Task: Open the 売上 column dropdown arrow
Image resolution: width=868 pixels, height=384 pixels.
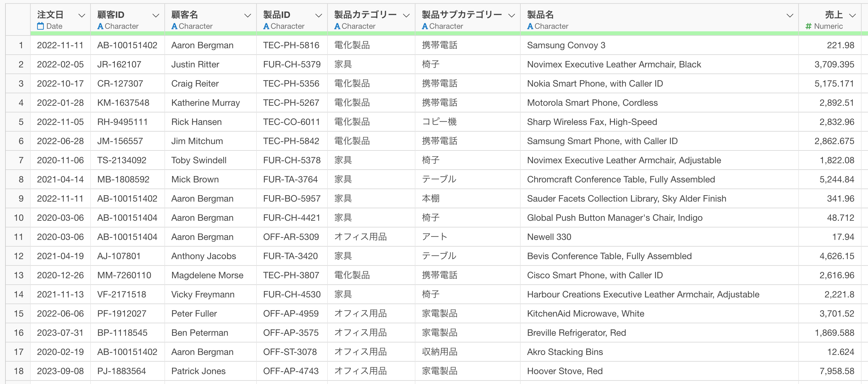Action: click(853, 15)
